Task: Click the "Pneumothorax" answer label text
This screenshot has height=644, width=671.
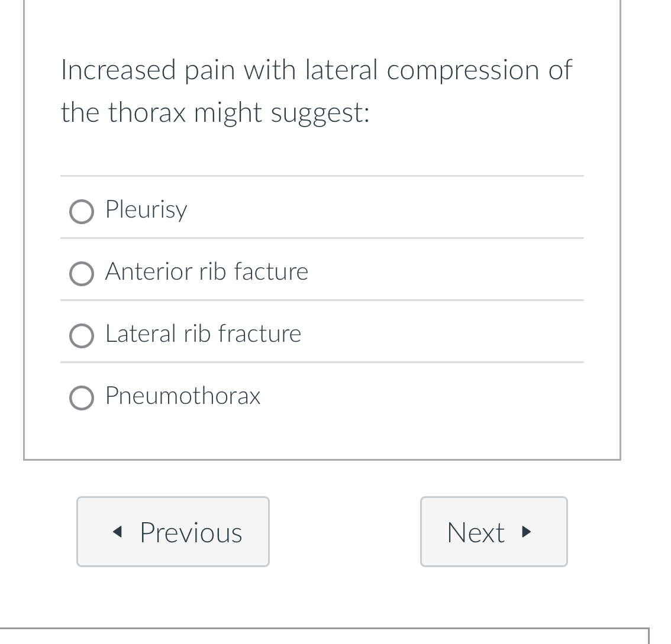Action: click(x=182, y=396)
